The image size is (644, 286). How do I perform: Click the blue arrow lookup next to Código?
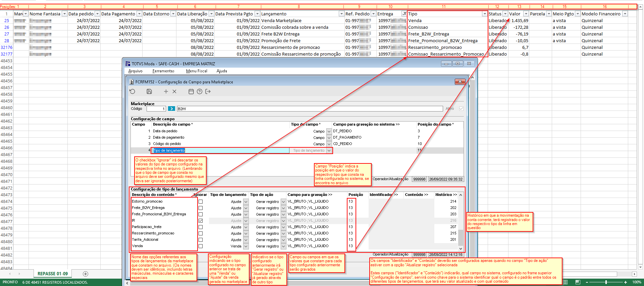(x=171, y=109)
